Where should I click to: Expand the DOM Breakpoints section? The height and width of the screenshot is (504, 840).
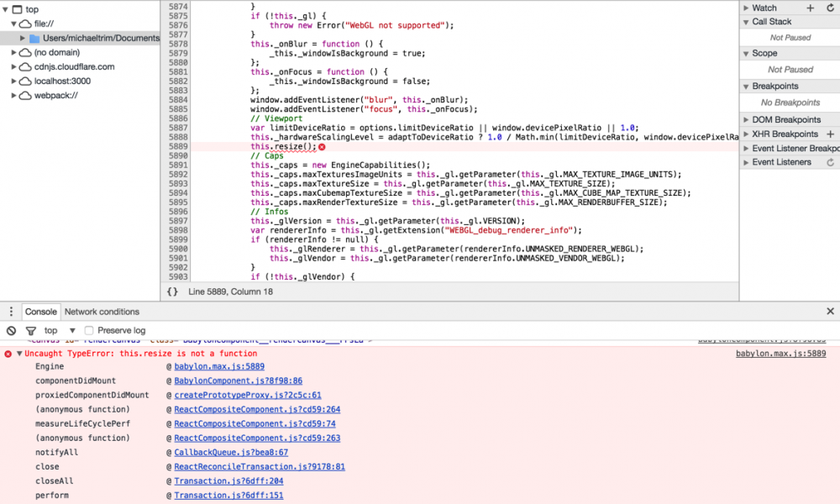pyautogui.click(x=745, y=120)
